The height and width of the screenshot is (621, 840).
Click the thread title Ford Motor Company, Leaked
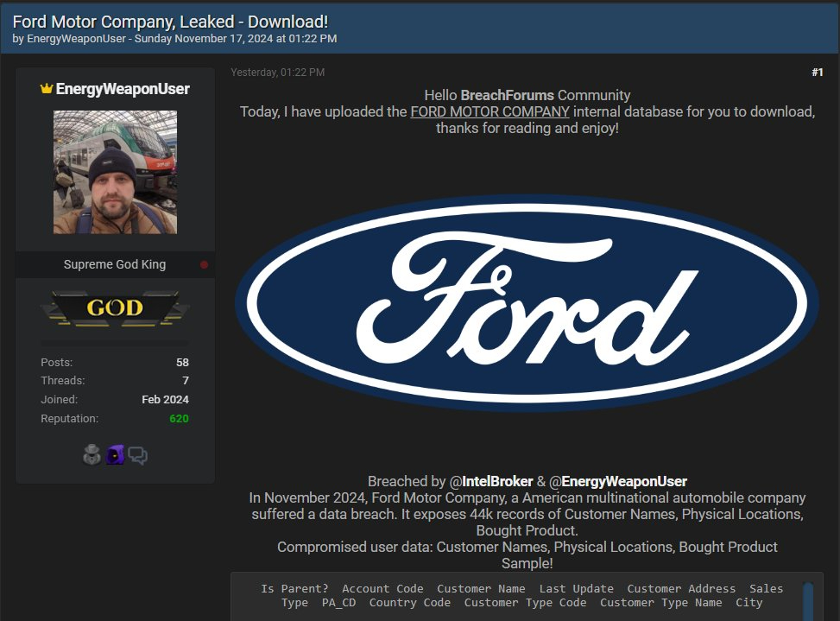tap(170, 22)
